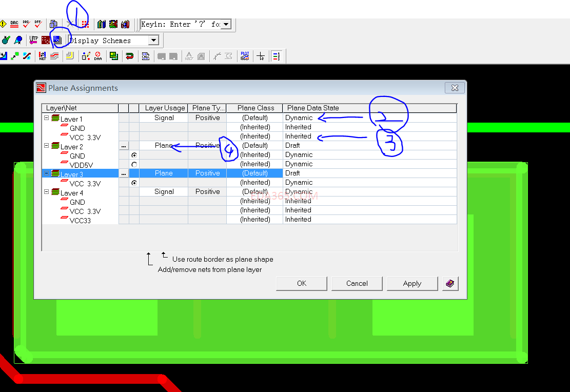
Task: Click Layer 3 Draft data state cell
Action: point(370,173)
